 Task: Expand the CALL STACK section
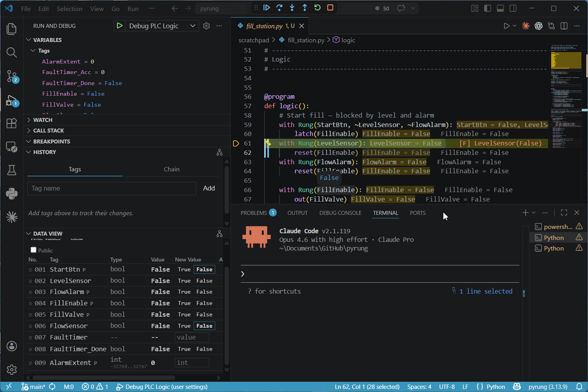pyautogui.click(x=28, y=131)
